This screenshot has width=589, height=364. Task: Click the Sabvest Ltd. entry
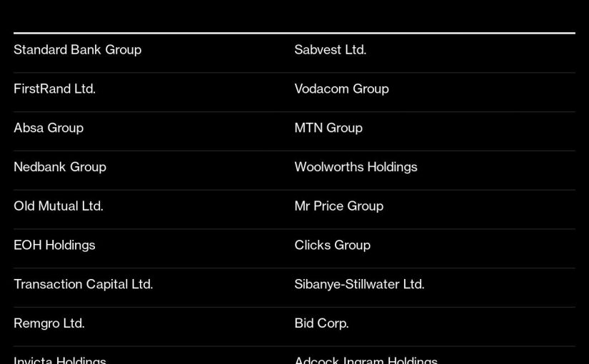(x=330, y=50)
